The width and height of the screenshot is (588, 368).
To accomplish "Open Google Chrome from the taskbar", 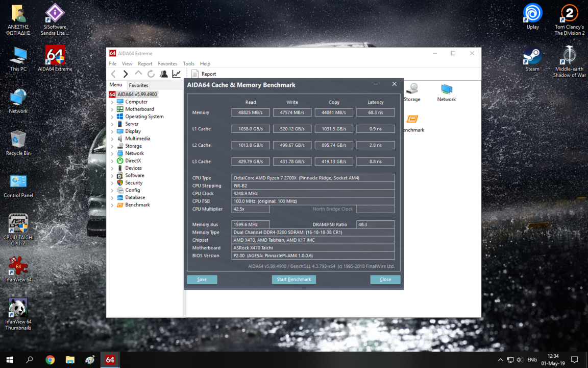I will (50, 360).
